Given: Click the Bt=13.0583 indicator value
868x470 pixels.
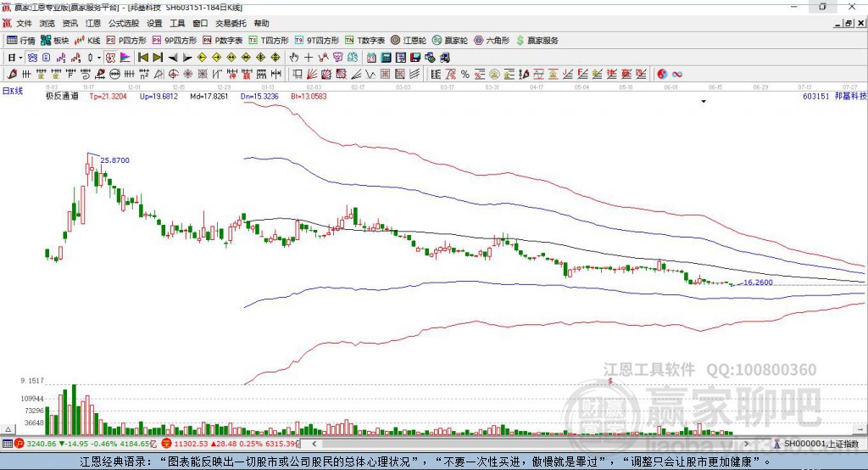Looking at the screenshot, I should [x=309, y=96].
